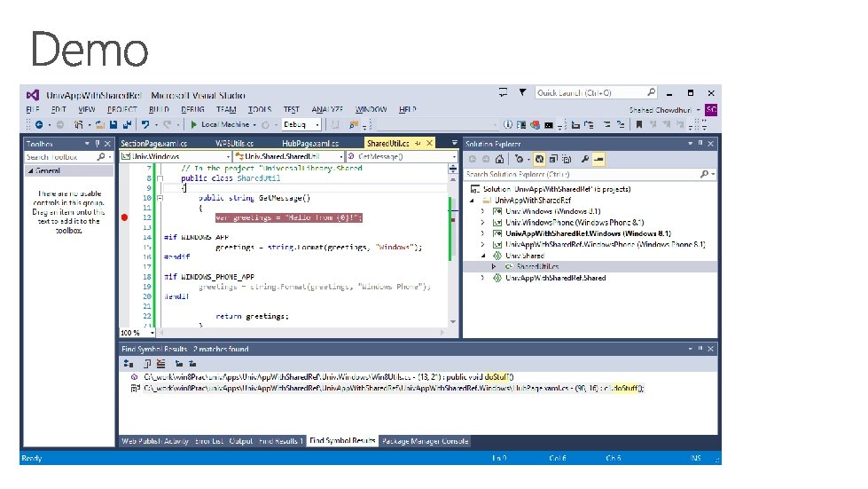Image resolution: width=868 pixels, height=489 pixels.
Task: Click first icon in Find Symbol Results toolbar
Action: [x=129, y=364]
